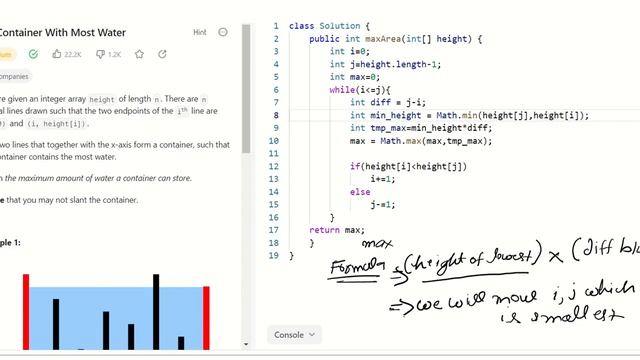The image size is (640, 360).
Task: Place the cursor on 'class Solution {' line
Action: pos(329,26)
